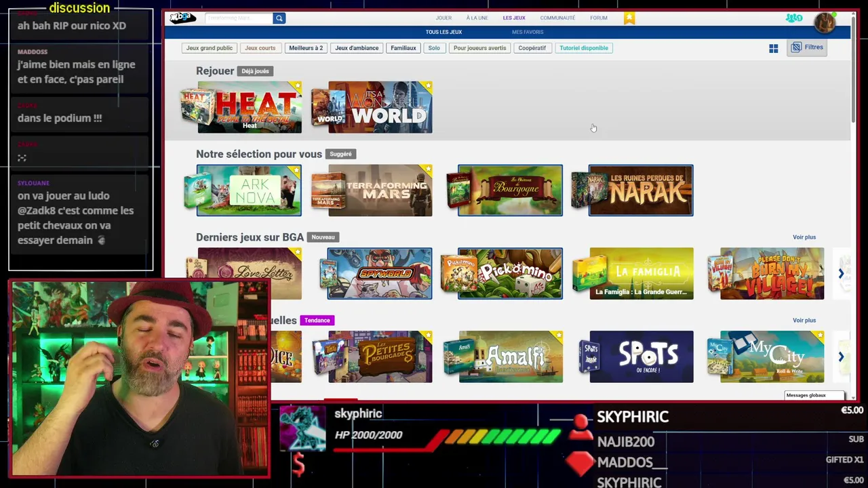Click Voir plus in the Tendance row
The width and height of the screenshot is (868, 488).
click(804, 321)
